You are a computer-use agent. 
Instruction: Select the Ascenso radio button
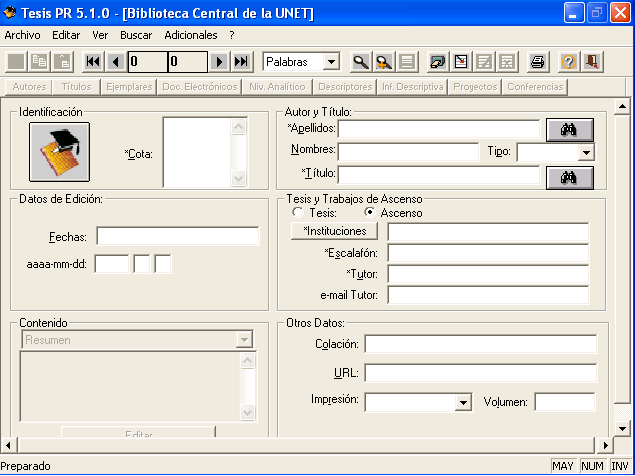[369, 212]
